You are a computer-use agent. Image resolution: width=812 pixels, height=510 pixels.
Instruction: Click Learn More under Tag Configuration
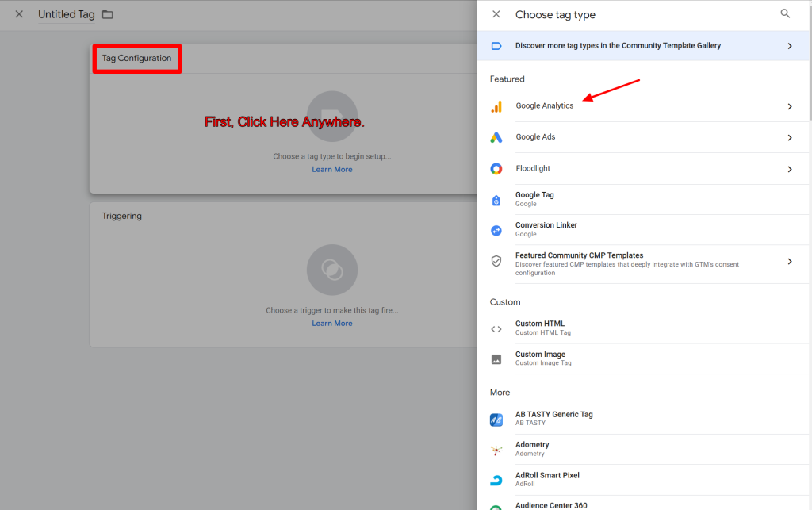point(331,169)
